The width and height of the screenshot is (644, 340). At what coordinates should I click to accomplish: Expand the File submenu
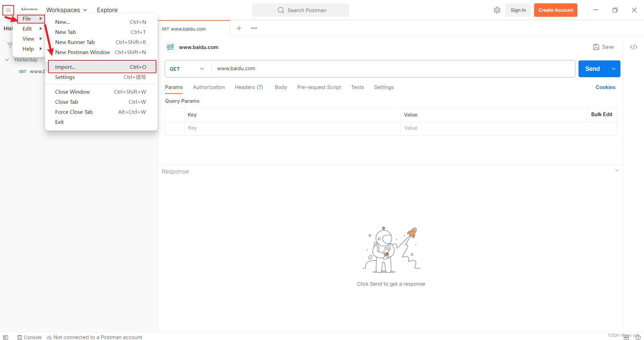pos(31,19)
